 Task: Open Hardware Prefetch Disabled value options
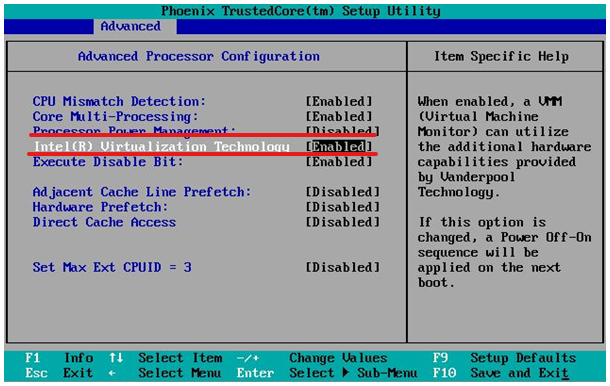click(342, 207)
